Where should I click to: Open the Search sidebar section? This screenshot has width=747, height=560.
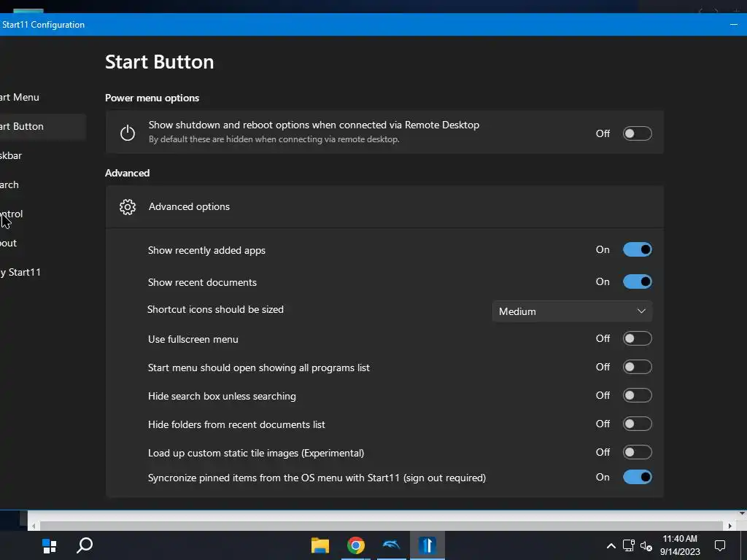[9, 184]
